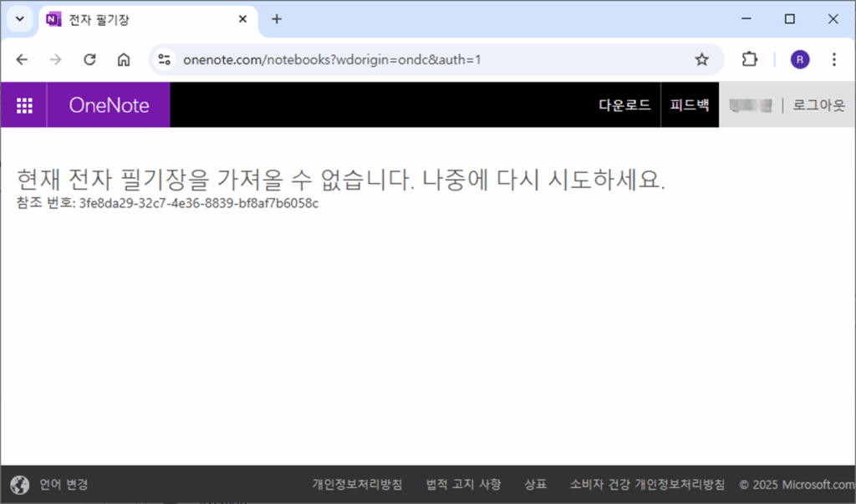
Task: Open the Chrome three-dot menu
Action: point(833,59)
